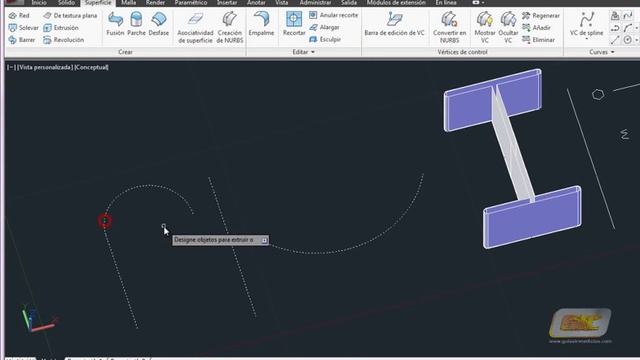Activate the Esculpir sculpt tool
The image size is (640, 360).
(x=325, y=40)
